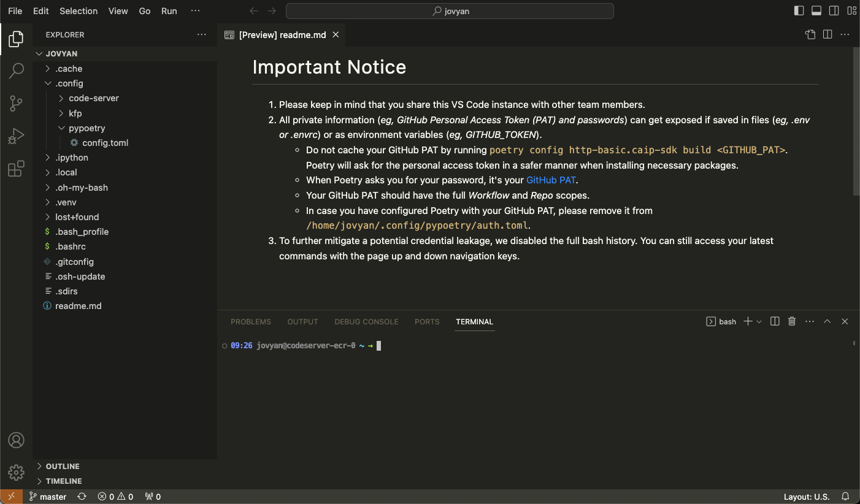Open the Go menu
This screenshot has width=860, height=504.
click(x=145, y=11)
